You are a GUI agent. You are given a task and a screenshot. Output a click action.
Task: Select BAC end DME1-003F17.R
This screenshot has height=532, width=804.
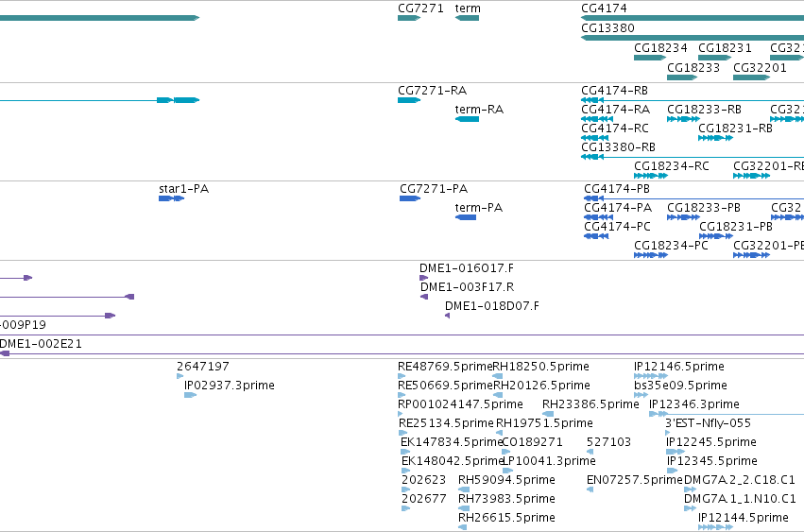[424, 297]
